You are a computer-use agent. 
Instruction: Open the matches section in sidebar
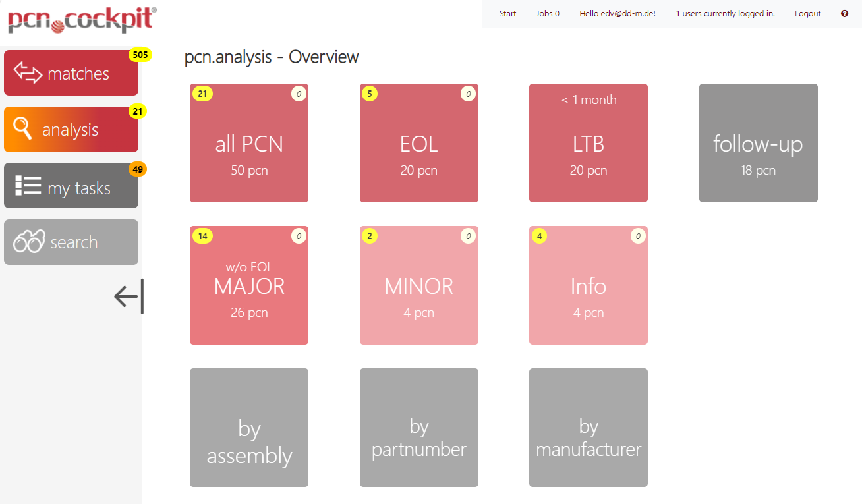tap(71, 73)
